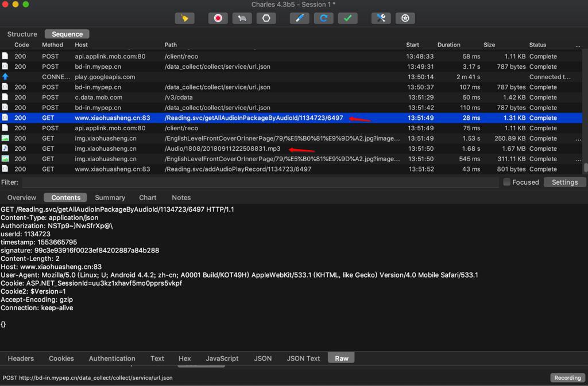Switch to Cookies view tab
Screen dimensions: 588x386
61,358
